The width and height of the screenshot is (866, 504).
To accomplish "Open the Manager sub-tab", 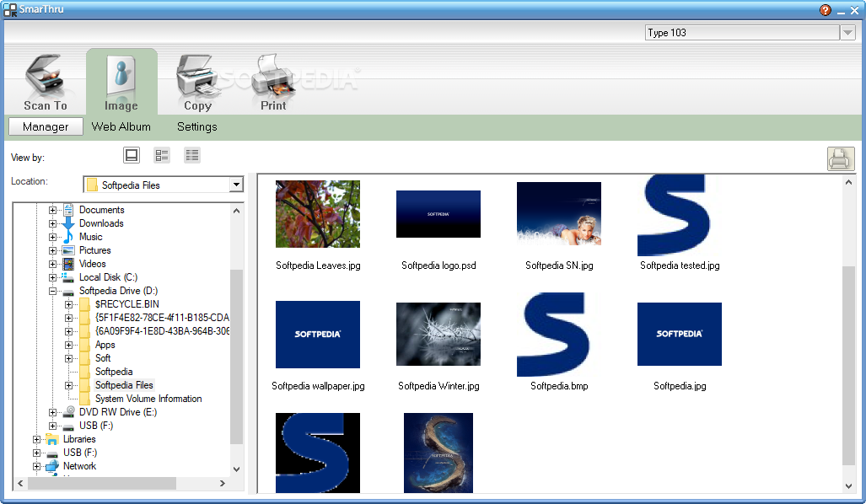I will tap(46, 126).
